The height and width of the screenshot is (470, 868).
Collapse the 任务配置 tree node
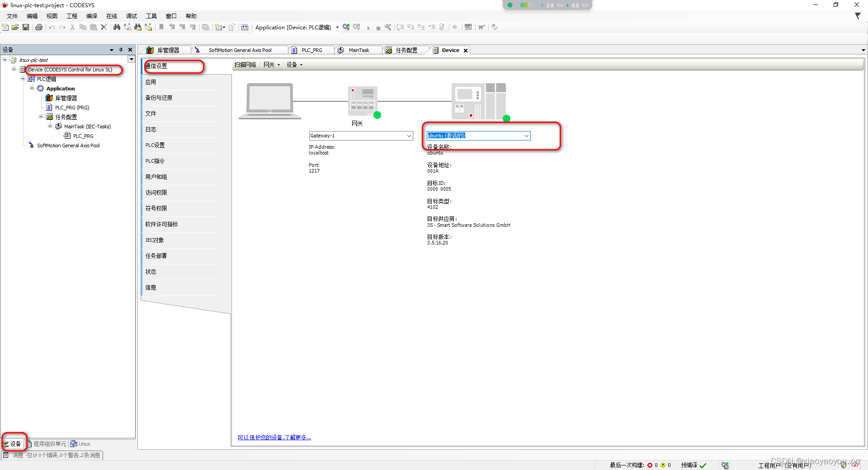[x=41, y=117]
